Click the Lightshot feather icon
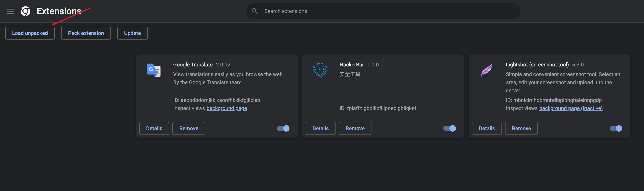 [x=487, y=70]
